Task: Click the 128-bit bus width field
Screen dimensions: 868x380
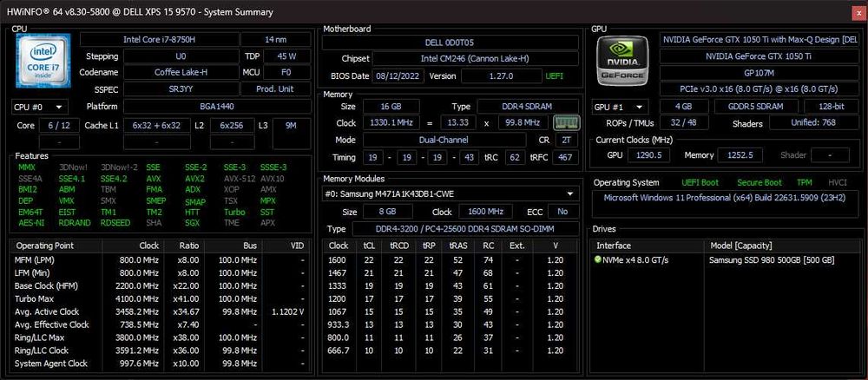Action: click(832, 107)
